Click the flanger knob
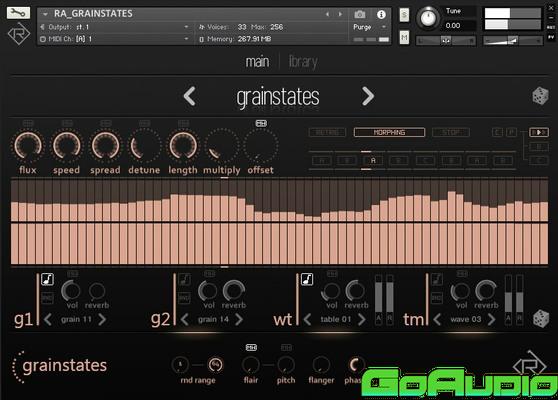The image size is (558, 400). click(321, 365)
